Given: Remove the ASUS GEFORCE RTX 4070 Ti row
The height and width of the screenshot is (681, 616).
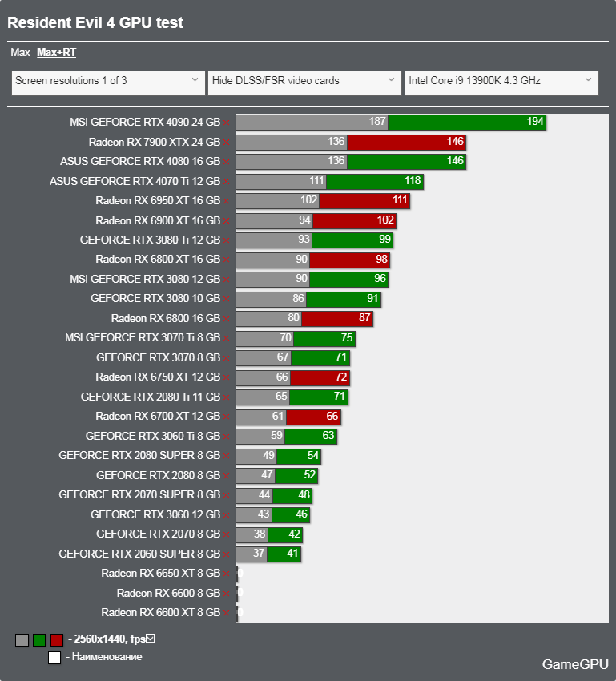Looking at the screenshot, I should click(x=227, y=182).
